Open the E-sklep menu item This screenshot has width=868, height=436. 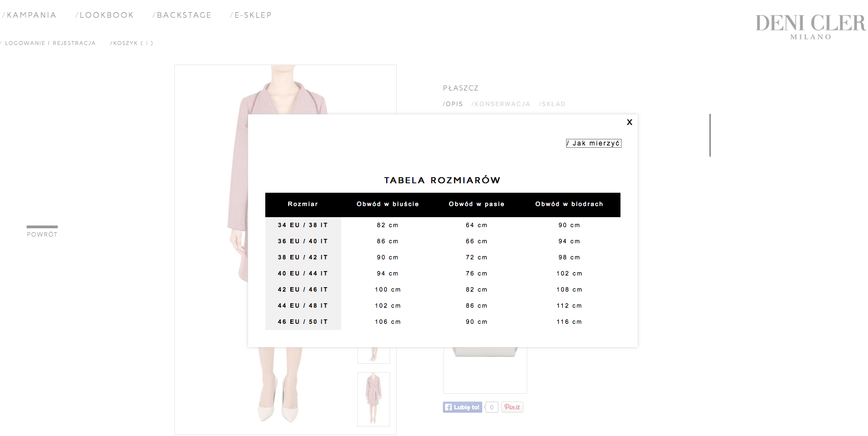tap(251, 15)
